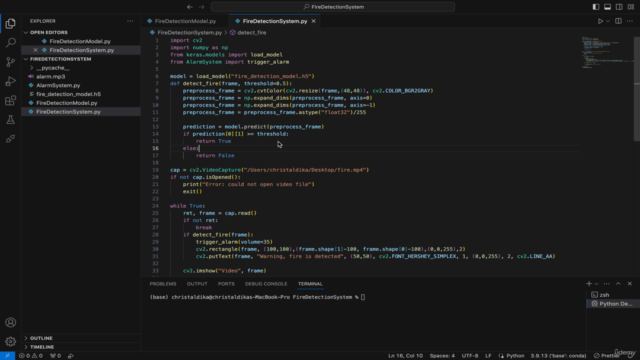Open the Run and Debug view

tap(11, 81)
